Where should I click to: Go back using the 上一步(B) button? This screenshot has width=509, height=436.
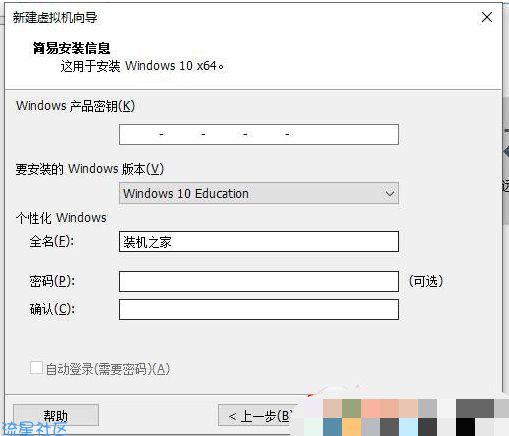[258, 416]
